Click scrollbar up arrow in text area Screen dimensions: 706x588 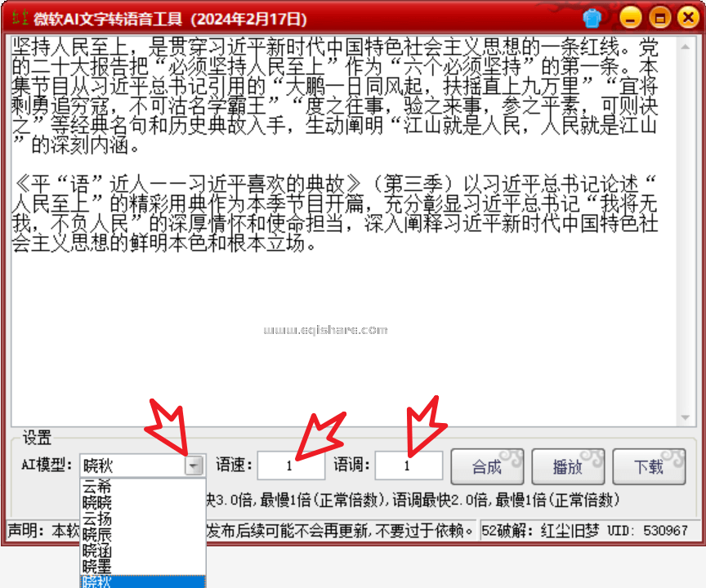point(686,43)
